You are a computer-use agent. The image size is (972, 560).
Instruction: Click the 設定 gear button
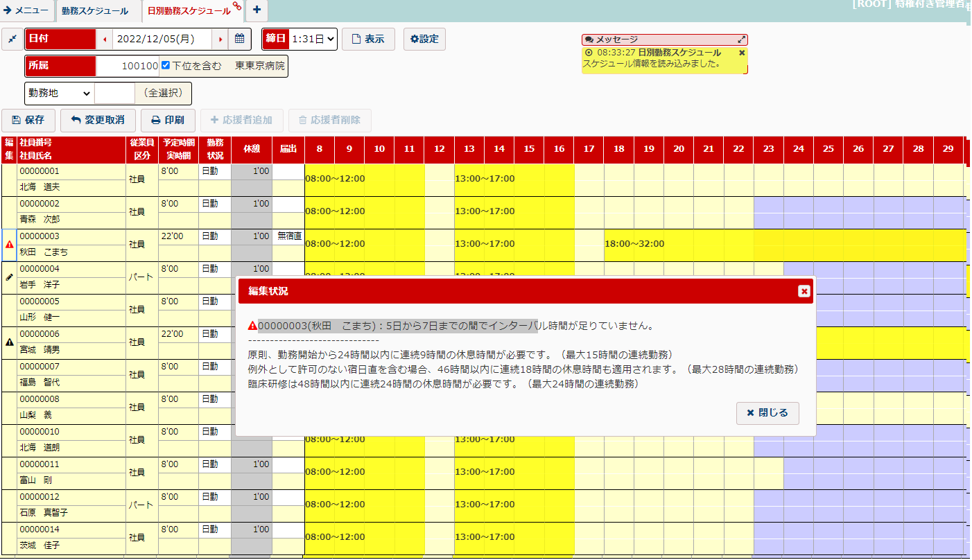[x=424, y=40]
